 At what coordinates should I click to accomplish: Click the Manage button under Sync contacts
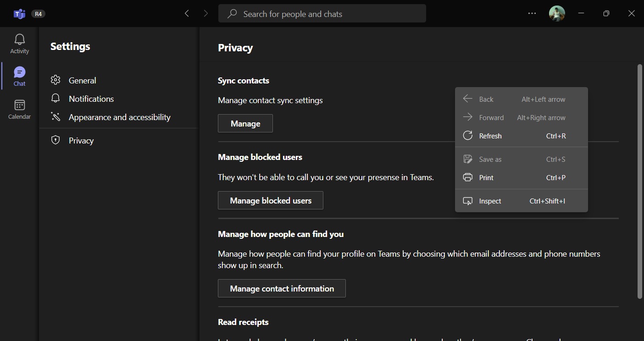click(x=245, y=123)
